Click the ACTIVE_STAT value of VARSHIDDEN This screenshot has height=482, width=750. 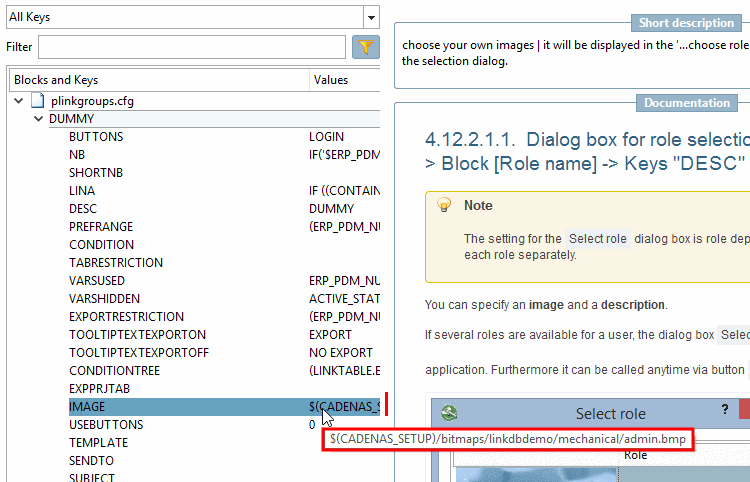(x=344, y=299)
